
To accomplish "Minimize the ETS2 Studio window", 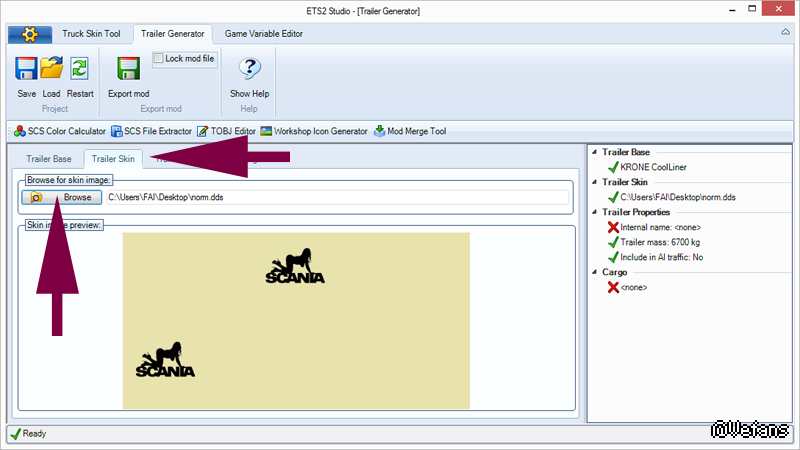I will click(732, 9).
